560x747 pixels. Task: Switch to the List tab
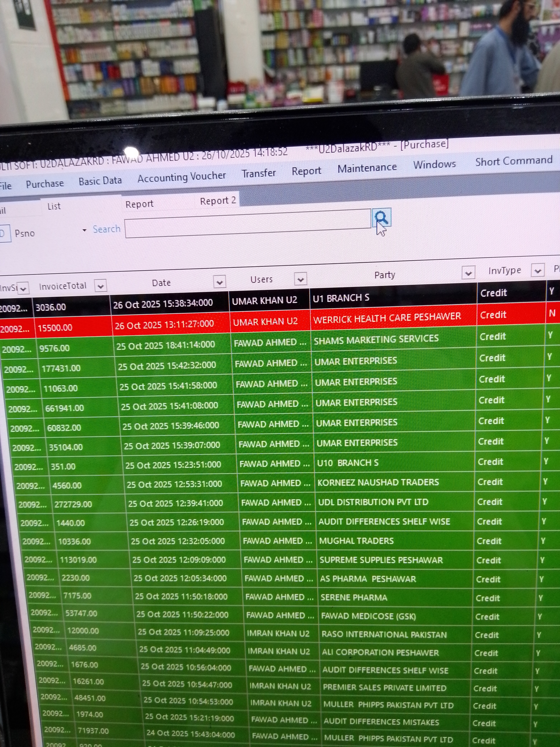[x=54, y=206]
